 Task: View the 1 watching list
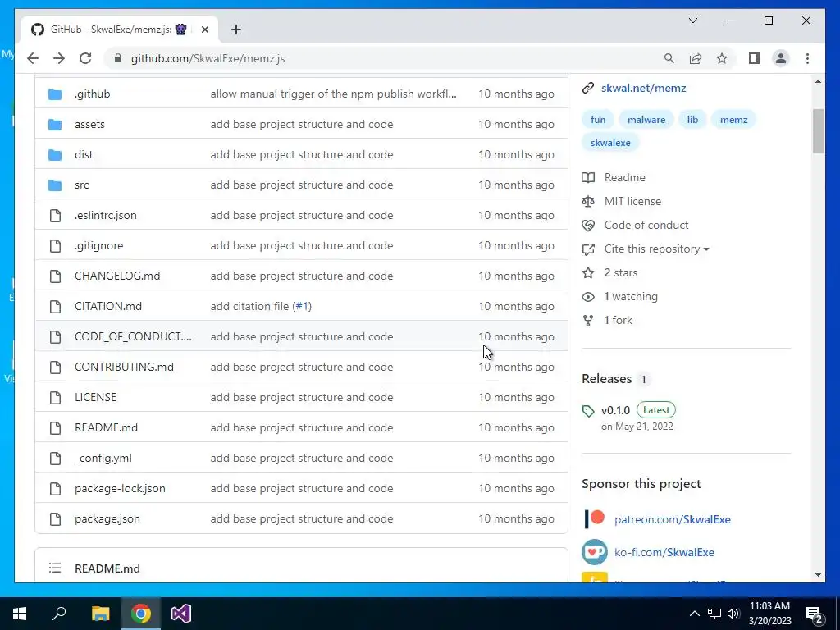(x=631, y=296)
